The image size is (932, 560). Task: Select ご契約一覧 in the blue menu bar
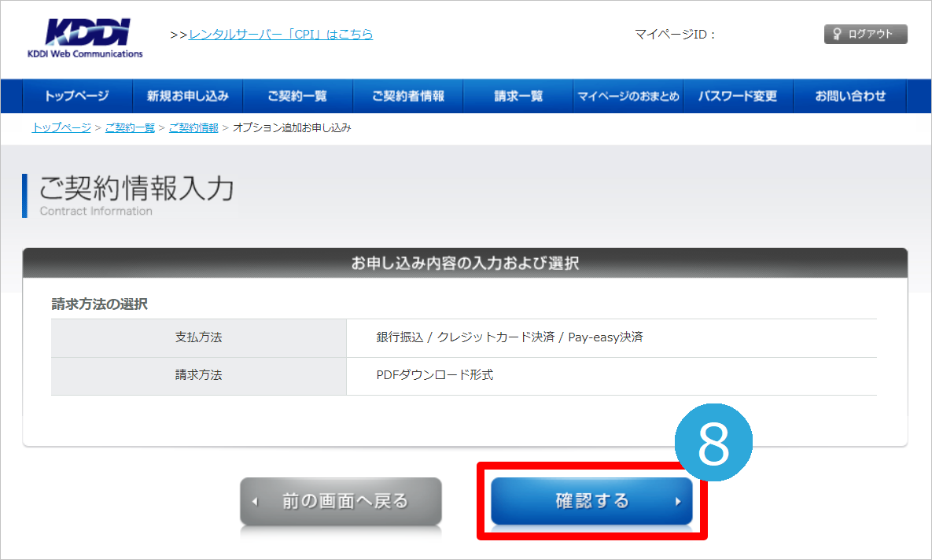click(x=297, y=96)
